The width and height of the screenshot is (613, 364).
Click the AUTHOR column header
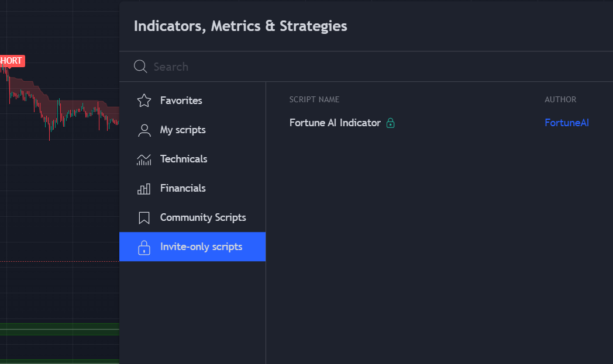point(560,99)
